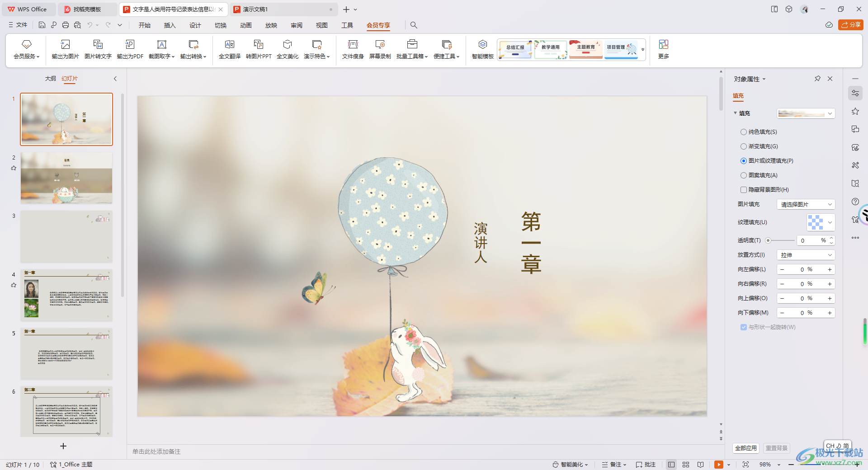This screenshot has width=868, height=470.
Task: Click the 智能美化 status bar button
Action: pos(571,465)
